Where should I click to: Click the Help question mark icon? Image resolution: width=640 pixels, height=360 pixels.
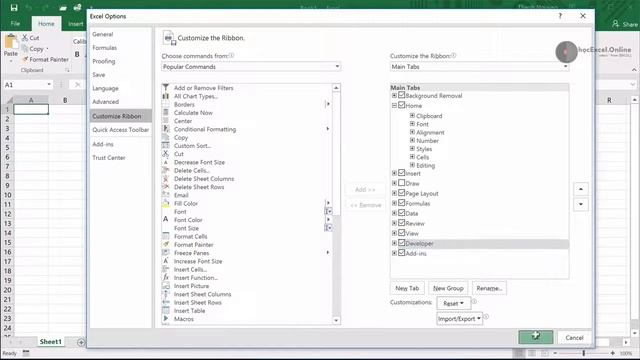click(x=560, y=16)
